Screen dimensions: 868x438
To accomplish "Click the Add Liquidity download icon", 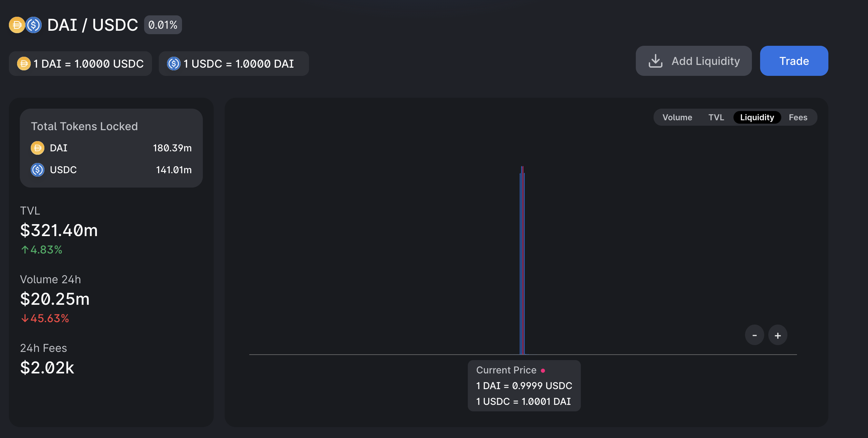I will (x=656, y=61).
